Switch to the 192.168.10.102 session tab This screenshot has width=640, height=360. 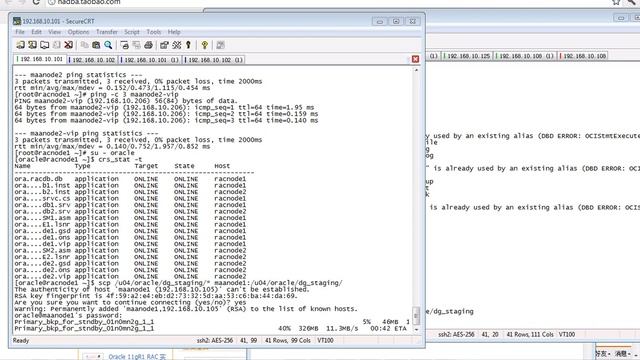click(x=92, y=60)
